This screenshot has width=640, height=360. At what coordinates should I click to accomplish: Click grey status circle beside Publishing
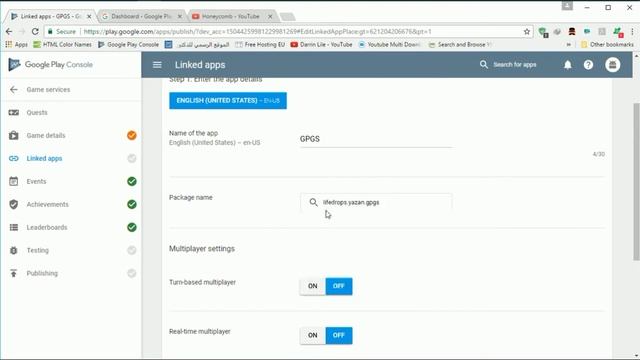[x=131, y=273]
